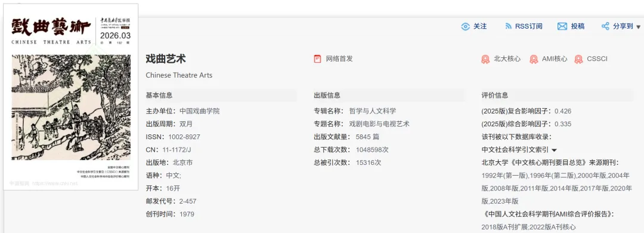Click postal code 2-457
Screen dimensions: 644x233
coord(188,201)
